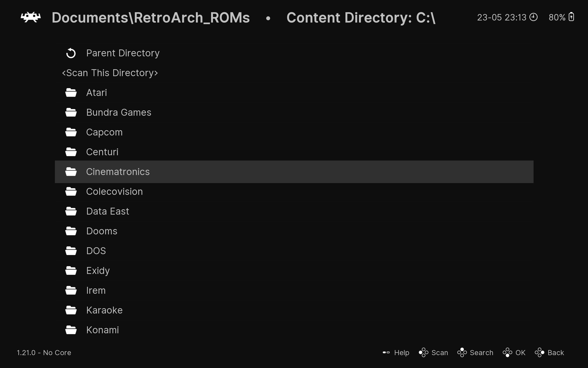Open the Colecovision folder name

(114, 192)
